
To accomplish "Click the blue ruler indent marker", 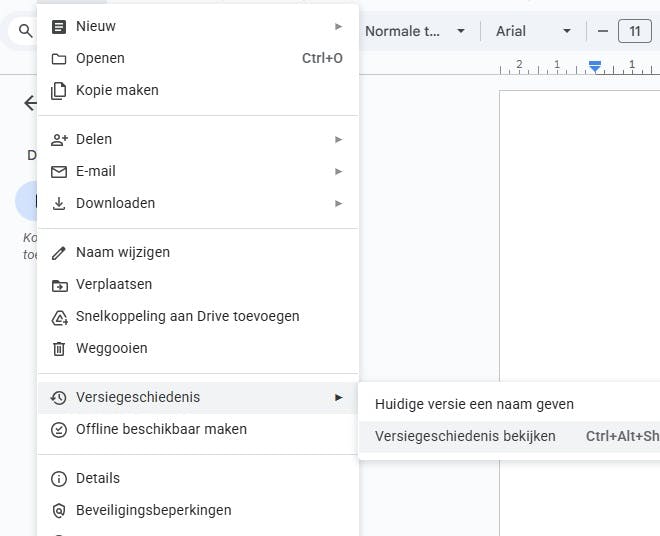I will click(595, 66).
